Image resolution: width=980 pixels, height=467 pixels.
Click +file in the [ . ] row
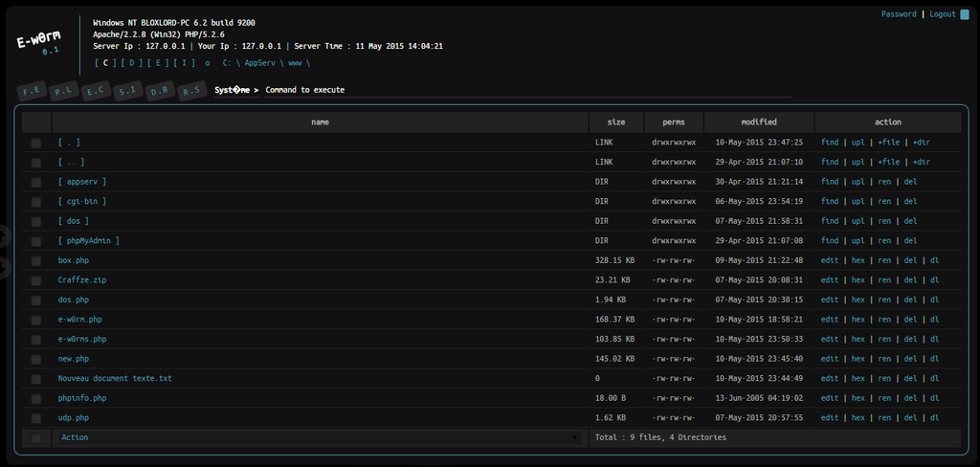tap(889, 143)
